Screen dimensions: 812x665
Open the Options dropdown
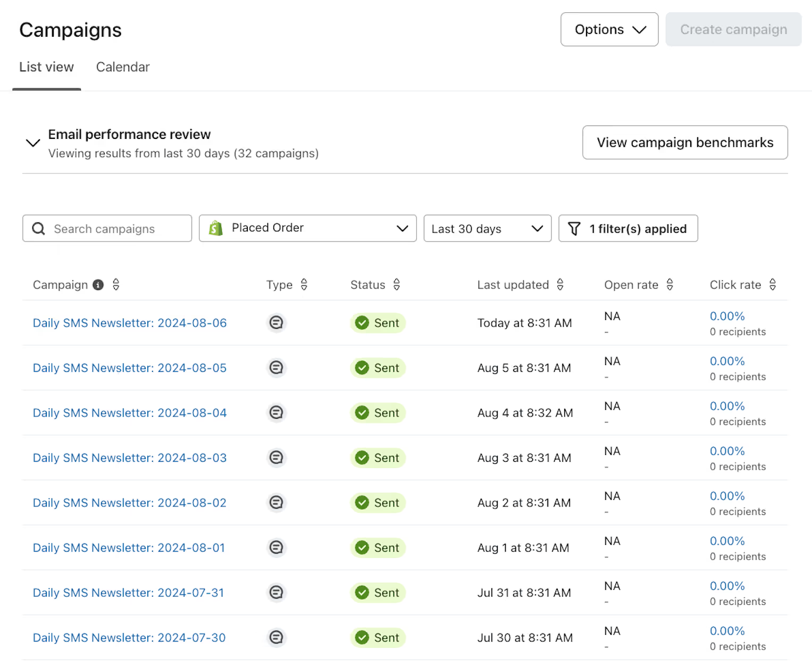point(609,29)
